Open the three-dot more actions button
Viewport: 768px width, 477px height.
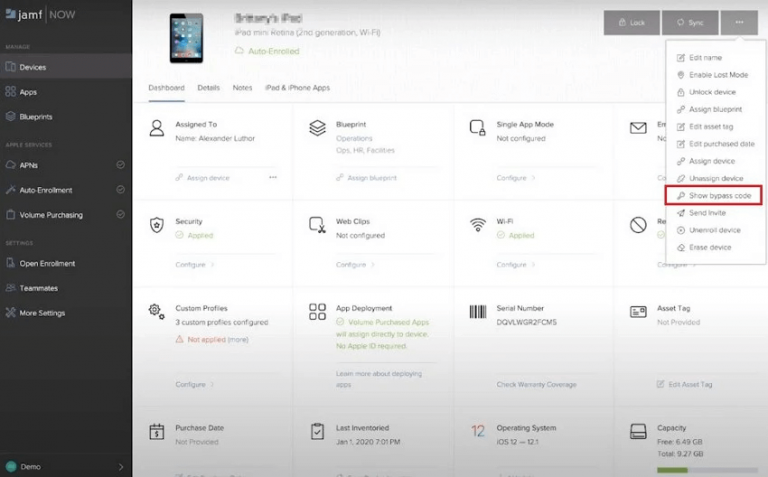click(739, 22)
